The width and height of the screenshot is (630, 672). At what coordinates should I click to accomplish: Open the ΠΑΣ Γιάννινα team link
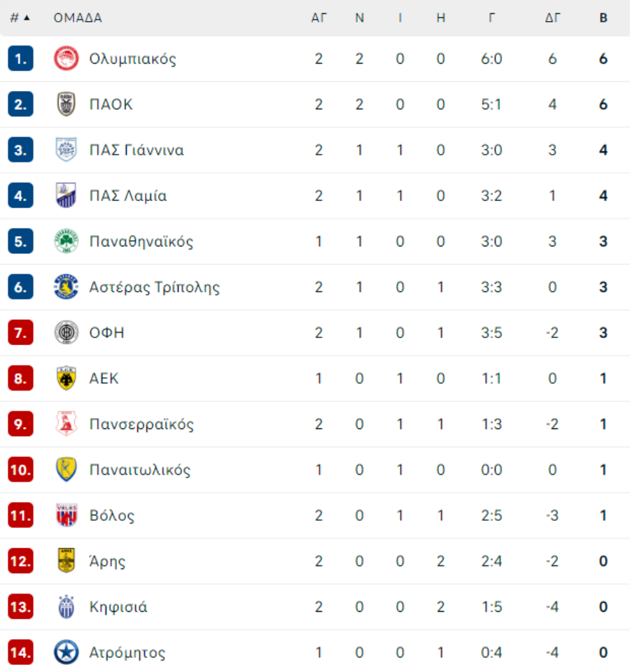[x=136, y=150]
